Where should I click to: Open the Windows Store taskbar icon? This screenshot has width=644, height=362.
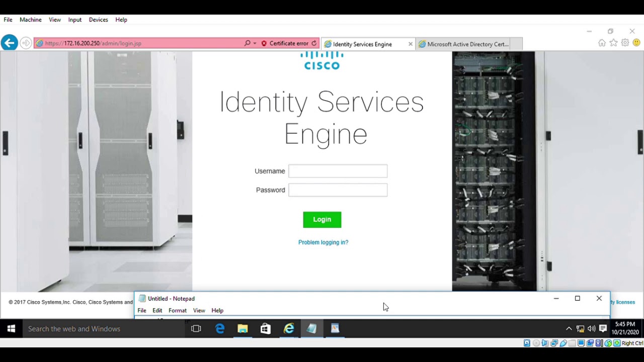(x=266, y=329)
